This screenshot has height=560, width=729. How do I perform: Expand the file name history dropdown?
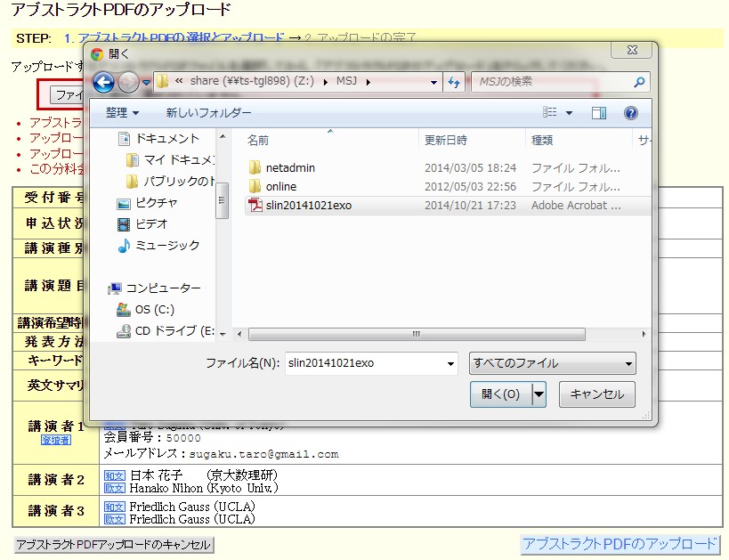450,363
